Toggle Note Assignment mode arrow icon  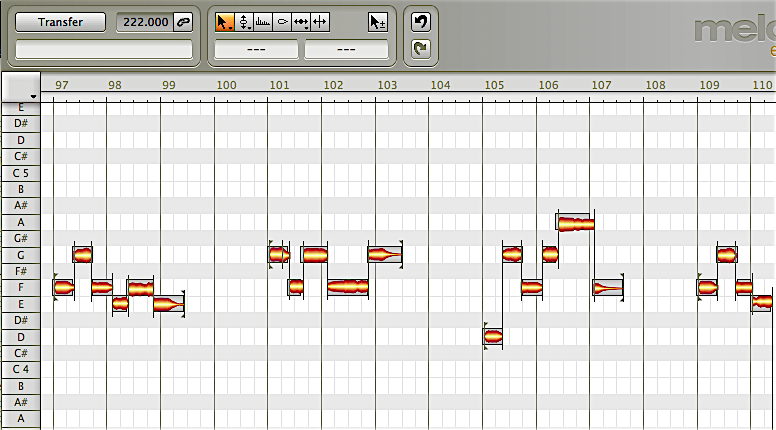[378, 22]
